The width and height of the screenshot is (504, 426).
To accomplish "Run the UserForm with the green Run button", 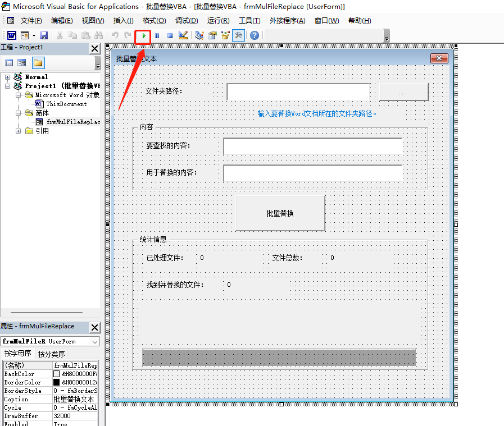I will coord(143,36).
